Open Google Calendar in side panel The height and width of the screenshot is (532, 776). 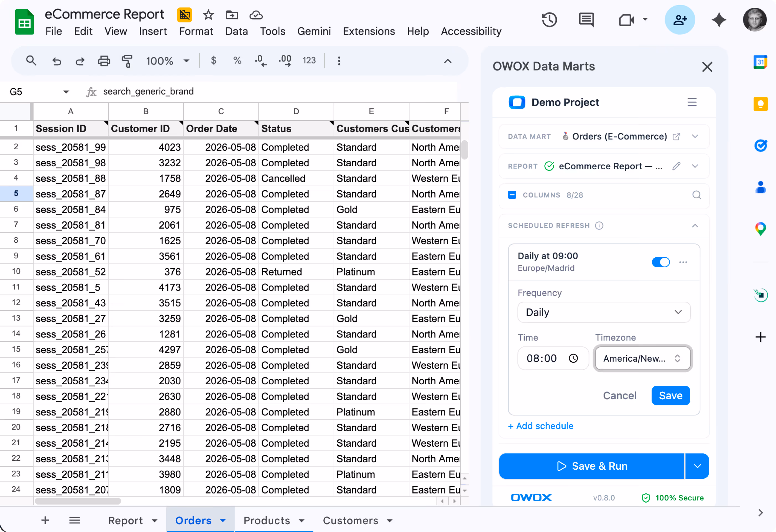point(760,62)
